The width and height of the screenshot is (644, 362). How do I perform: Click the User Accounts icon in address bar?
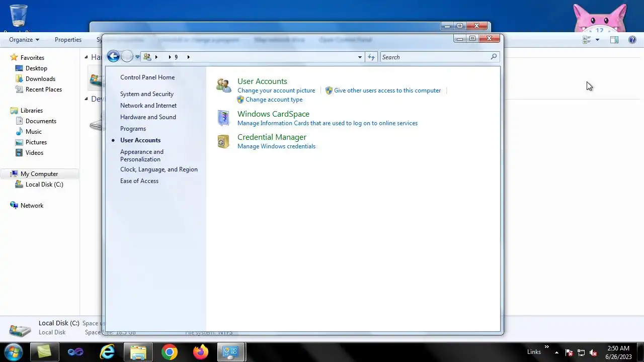[147, 57]
